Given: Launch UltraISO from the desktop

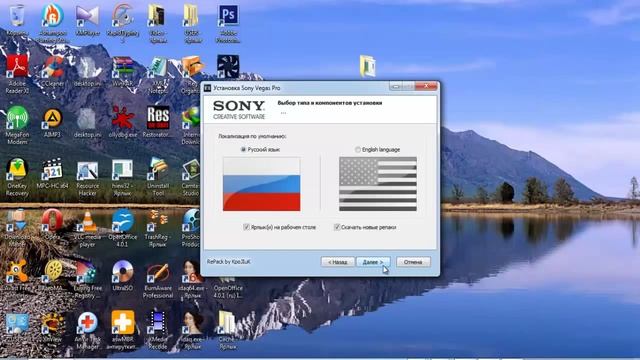Looking at the screenshot, I should coord(123,271).
